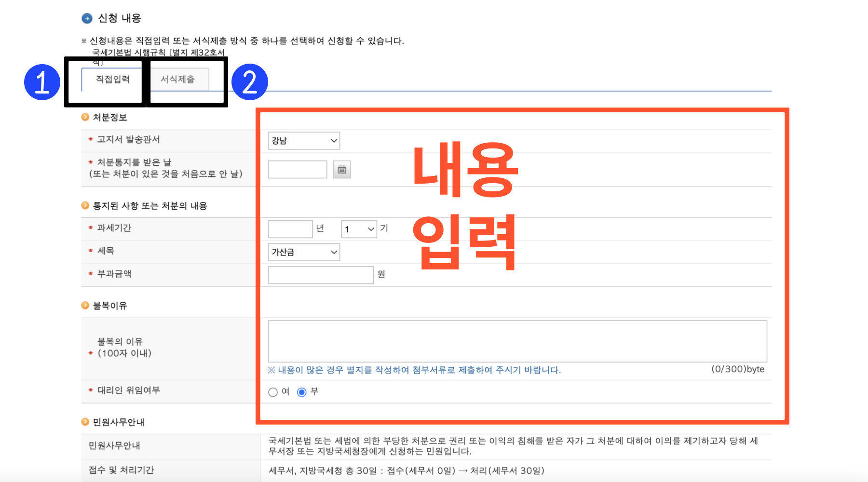Click the 과세기간 year input field
Viewport: 868px width, 482px height.
(x=289, y=229)
